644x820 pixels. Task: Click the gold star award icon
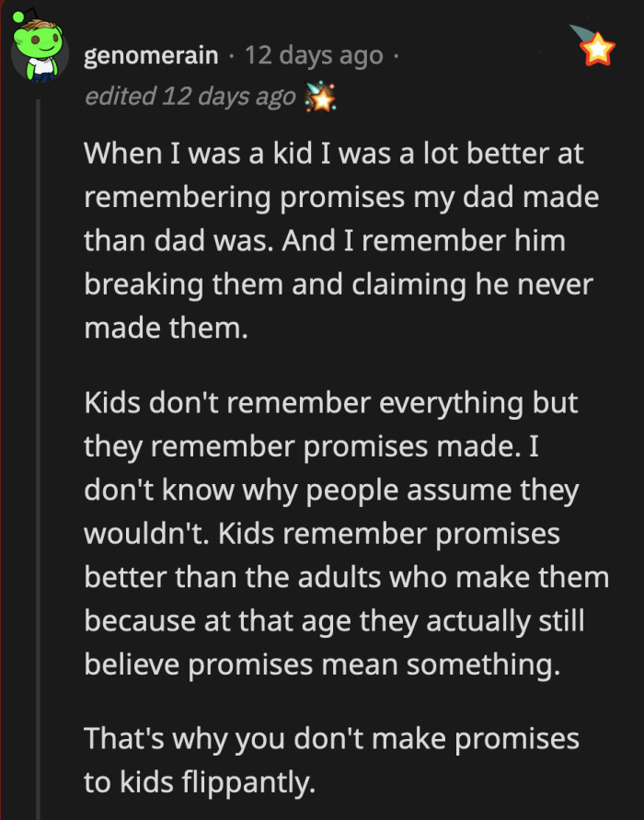[x=597, y=49]
